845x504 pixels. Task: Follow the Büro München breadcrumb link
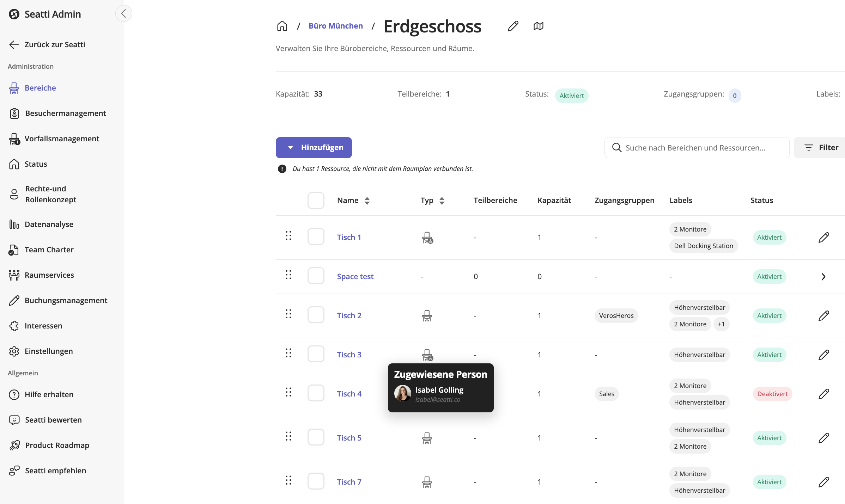pyautogui.click(x=335, y=26)
